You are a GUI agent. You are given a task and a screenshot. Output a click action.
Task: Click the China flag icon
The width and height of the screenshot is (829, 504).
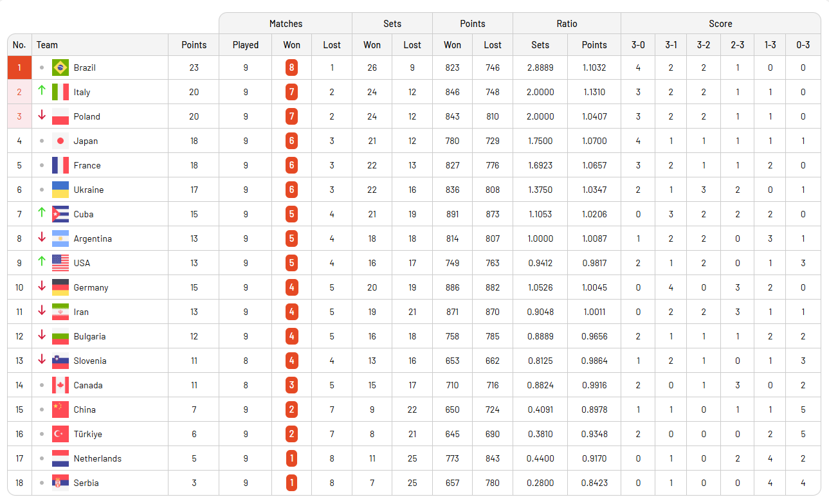(x=60, y=410)
